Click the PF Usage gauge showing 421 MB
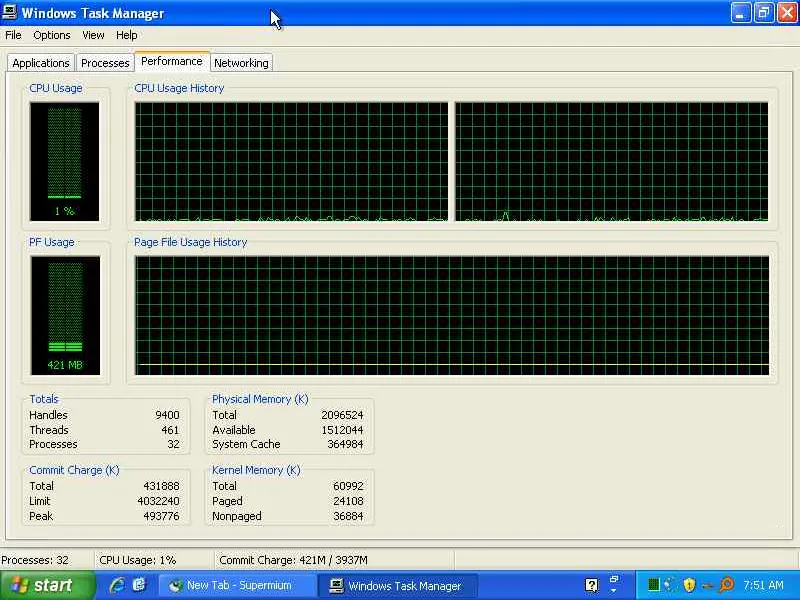The height and width of the screenshot is (600, 800). tap(65, 316)
